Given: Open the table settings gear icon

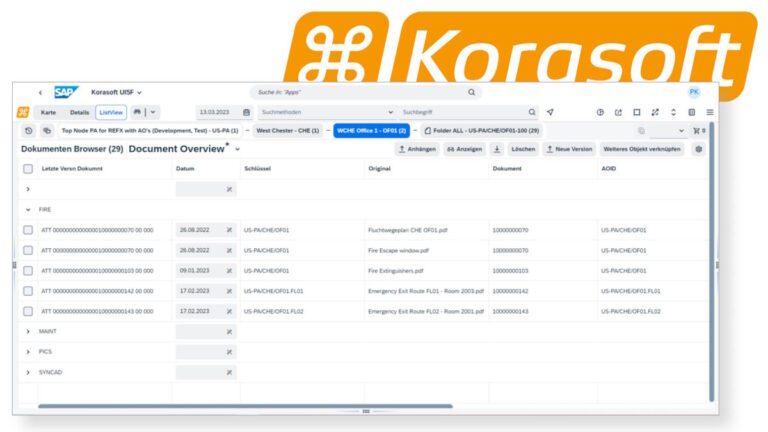Looking at the screenshot, I should [x=698, y=149].
